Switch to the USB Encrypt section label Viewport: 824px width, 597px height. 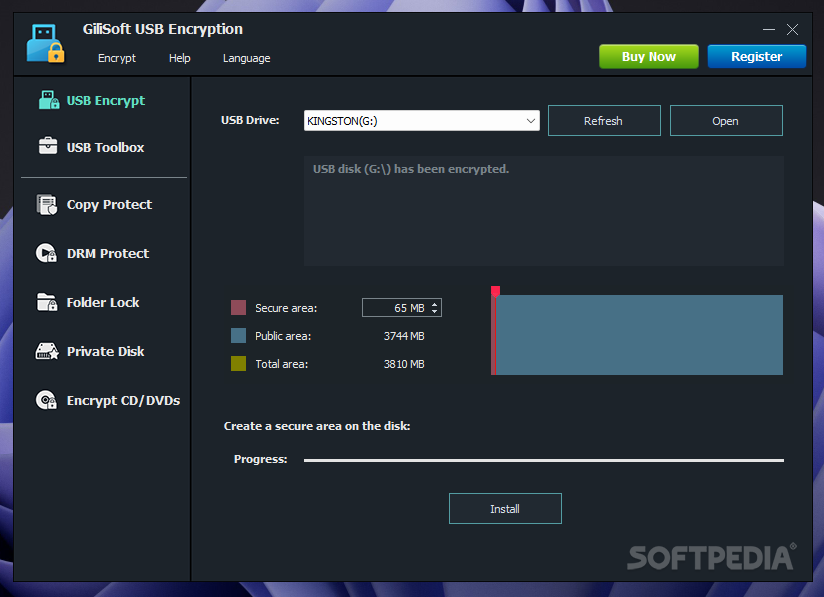(106, 100)
